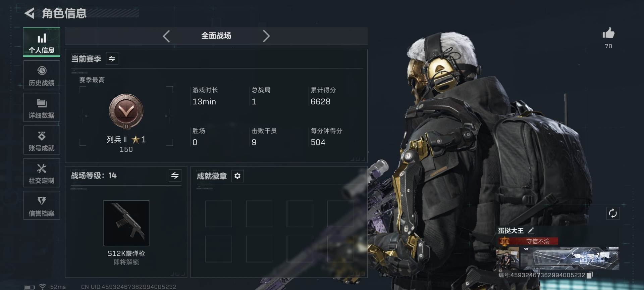
Task: Open 成就徽章 gear settings
Action: click(x=237, y=176)
